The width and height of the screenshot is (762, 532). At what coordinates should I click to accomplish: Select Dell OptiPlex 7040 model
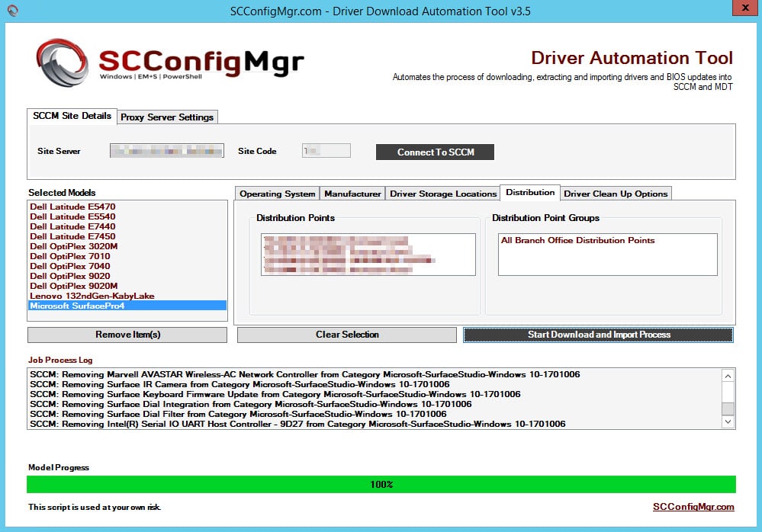(x=127, y=266)
